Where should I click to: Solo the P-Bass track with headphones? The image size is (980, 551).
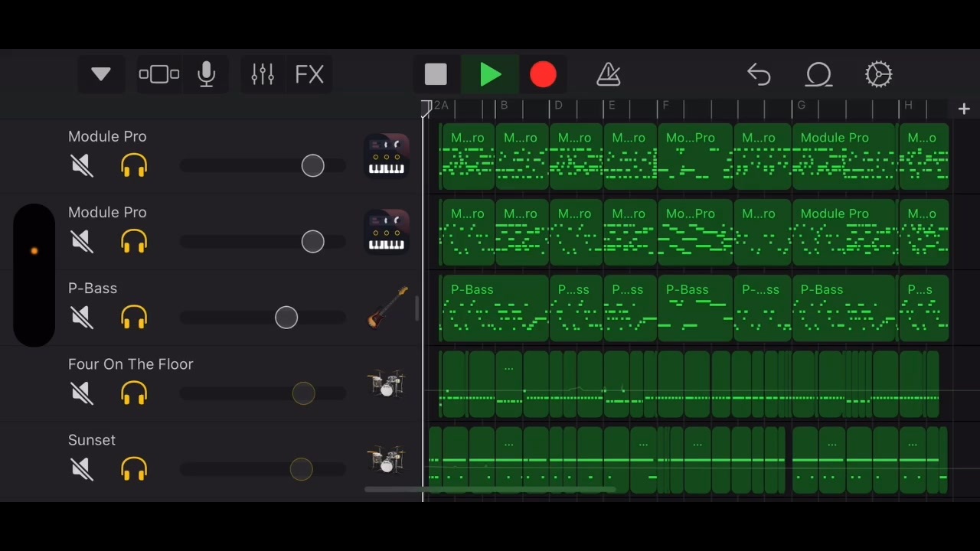point(134,317)
